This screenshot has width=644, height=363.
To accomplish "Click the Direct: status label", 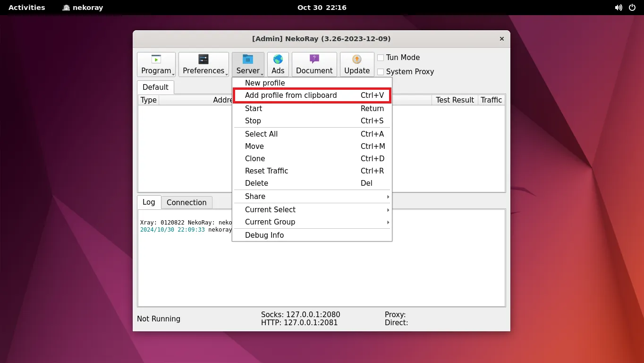I will [x=397, y=323].
